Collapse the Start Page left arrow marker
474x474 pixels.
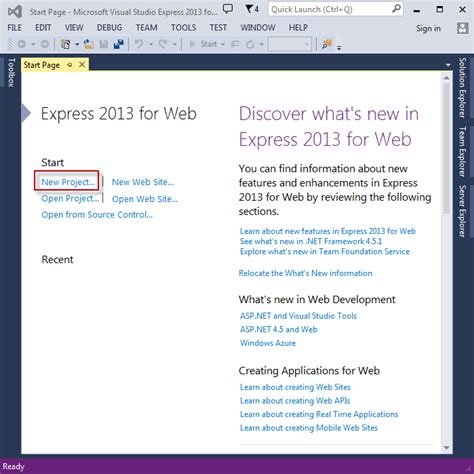click(x=26, y=113)
